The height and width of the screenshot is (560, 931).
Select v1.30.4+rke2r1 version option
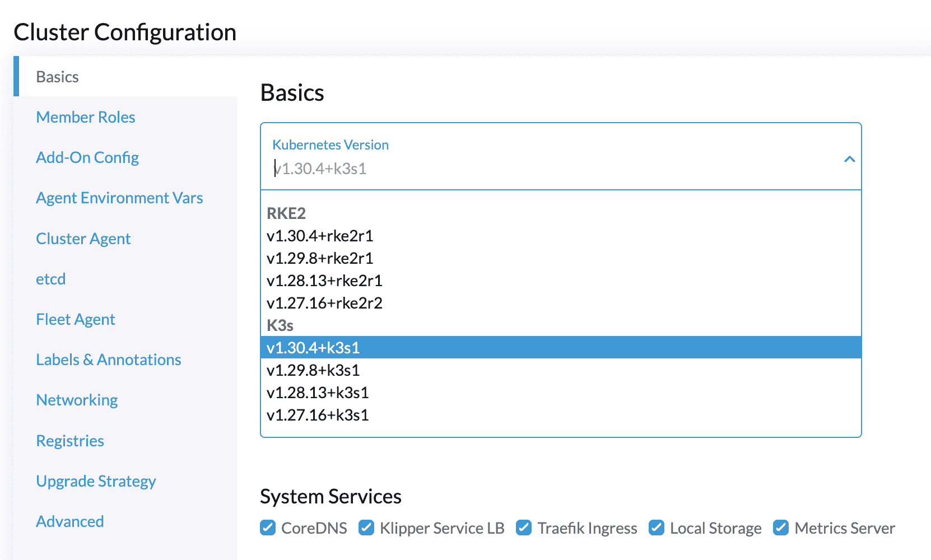pyautogui.click(x=561, y=236)
